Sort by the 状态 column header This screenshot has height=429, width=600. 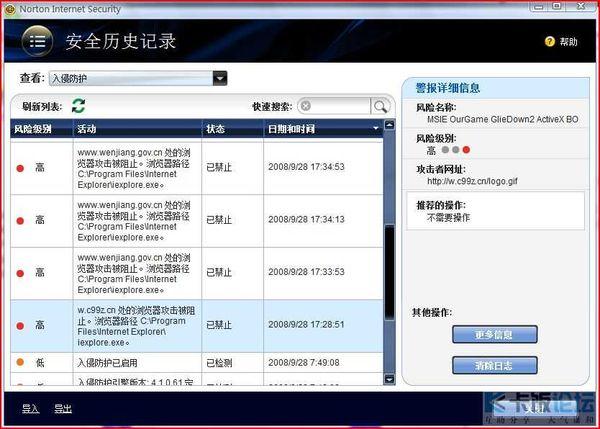point(233,129)
